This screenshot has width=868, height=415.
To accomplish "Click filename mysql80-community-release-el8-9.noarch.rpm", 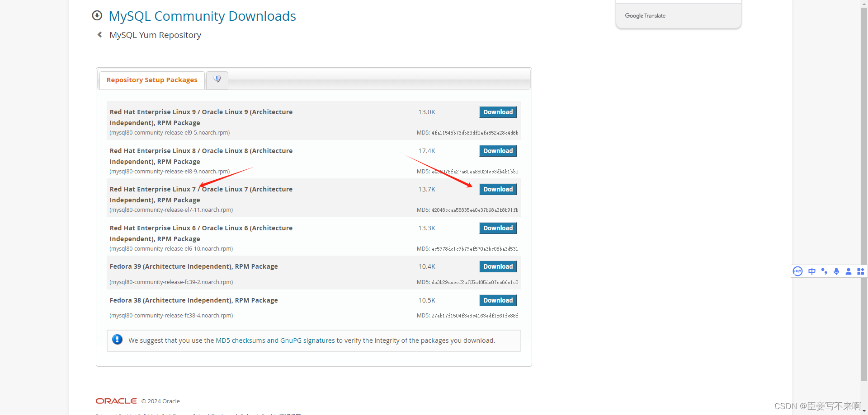I will [170, 172].
